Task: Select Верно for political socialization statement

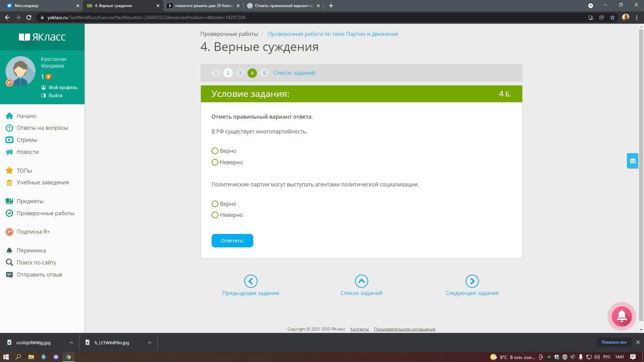Action: click(215, 204)
